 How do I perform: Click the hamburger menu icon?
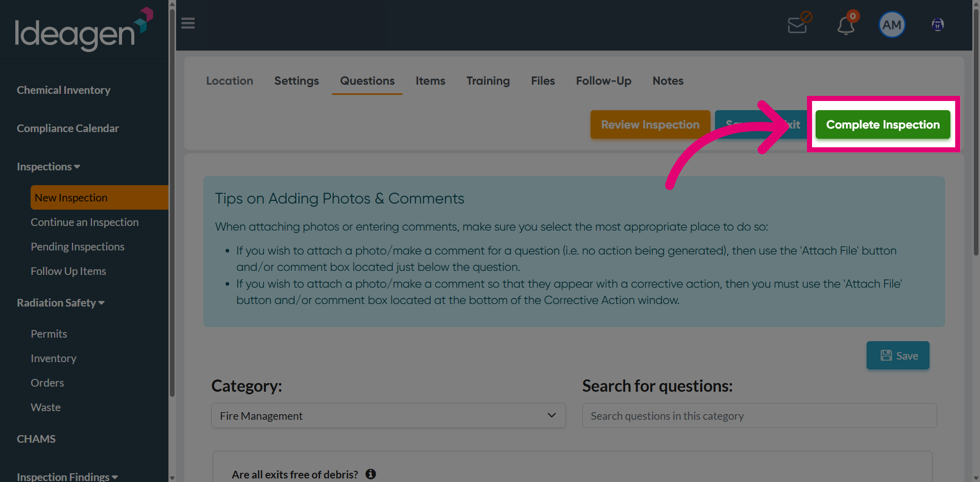188,23
